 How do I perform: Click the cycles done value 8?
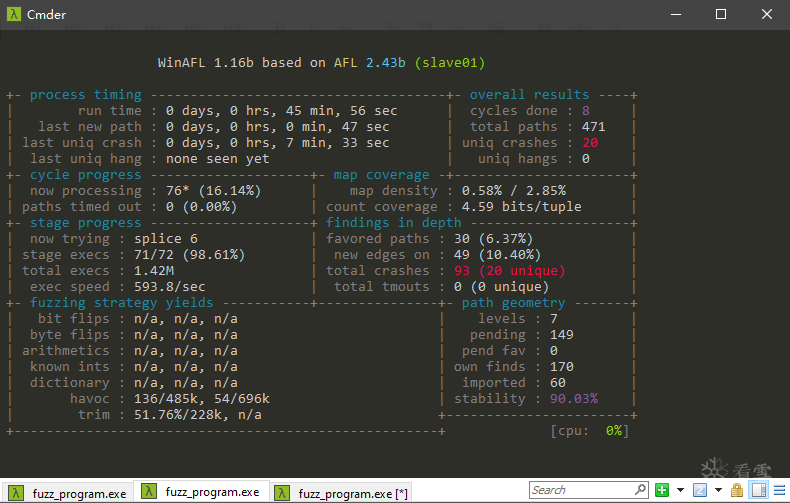point(585,110)
